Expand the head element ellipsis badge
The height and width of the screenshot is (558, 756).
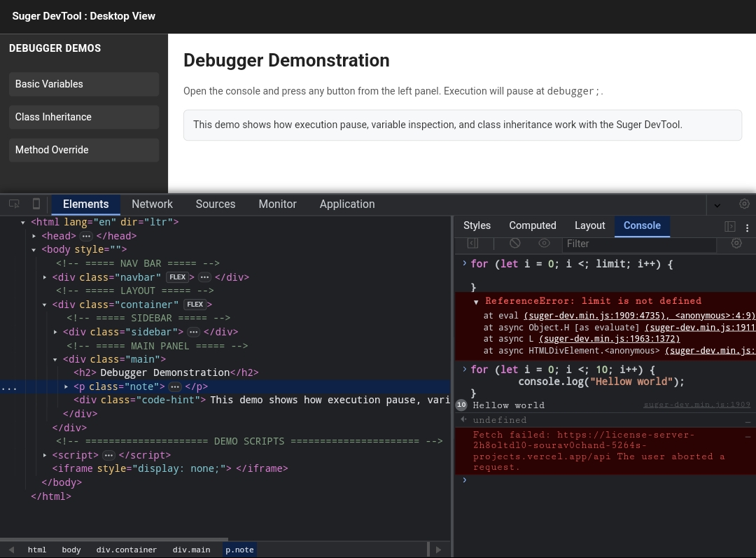point(86,237)
